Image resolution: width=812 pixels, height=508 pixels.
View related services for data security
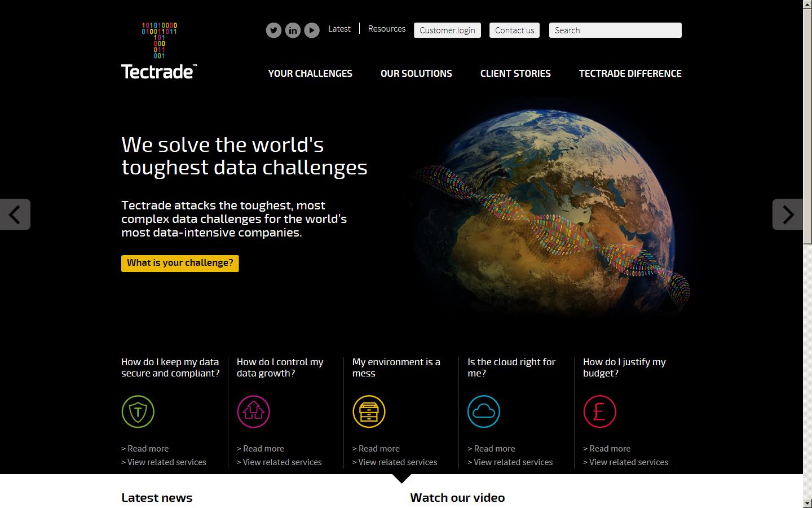164,462
